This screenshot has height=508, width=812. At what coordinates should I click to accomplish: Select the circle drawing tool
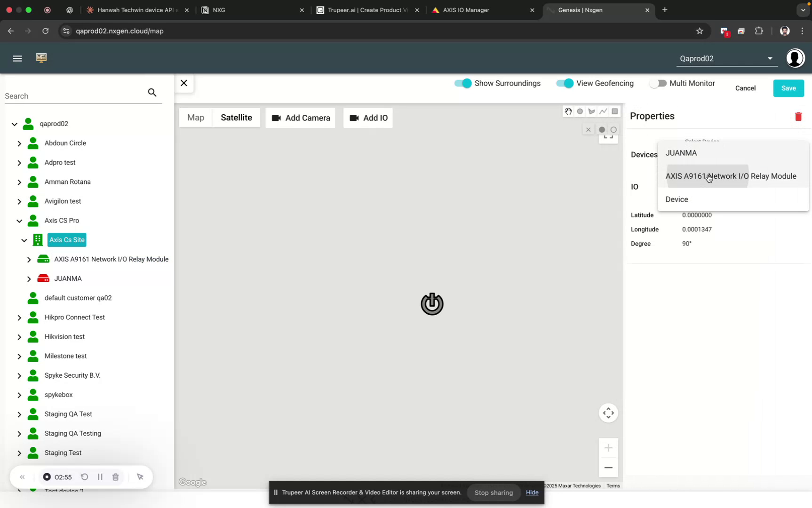pyautogui.click(x=580, y=111)
